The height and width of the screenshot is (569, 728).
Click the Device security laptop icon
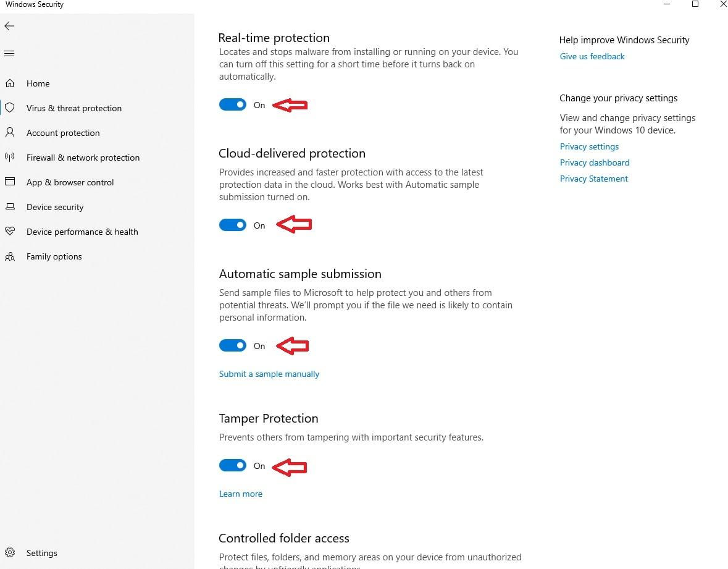(10, 207)
